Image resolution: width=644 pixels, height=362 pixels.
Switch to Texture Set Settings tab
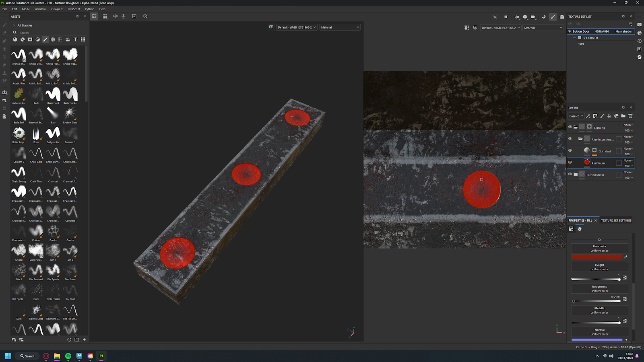pos(616,220)
